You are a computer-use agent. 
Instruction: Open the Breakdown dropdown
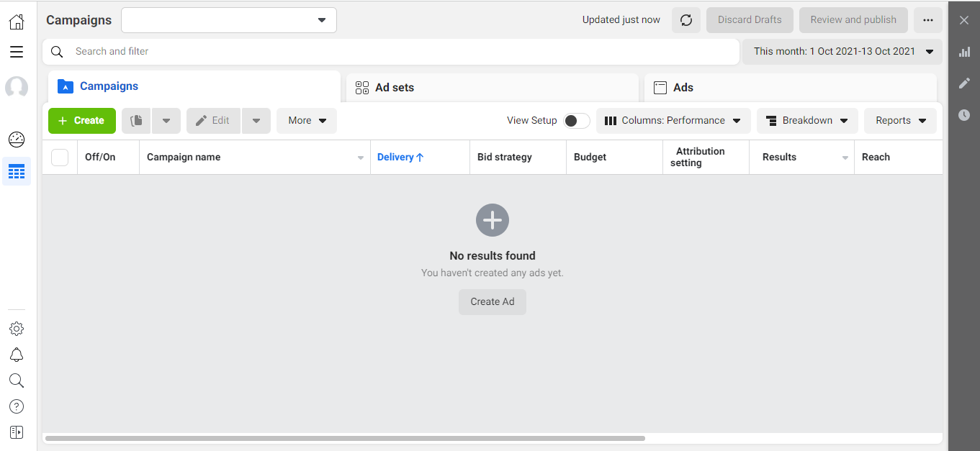coord(807,121)
